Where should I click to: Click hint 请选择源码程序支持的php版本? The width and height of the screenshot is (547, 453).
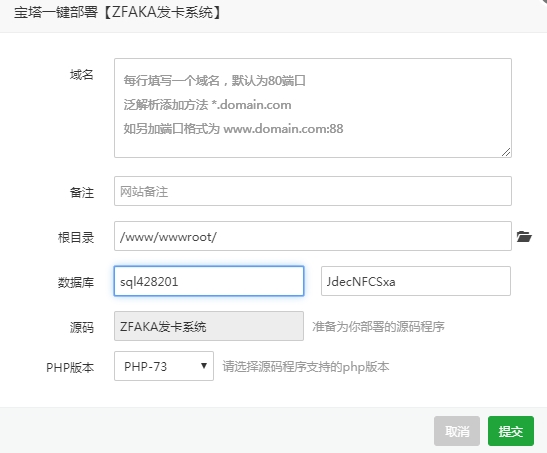[x=306, y=367]
